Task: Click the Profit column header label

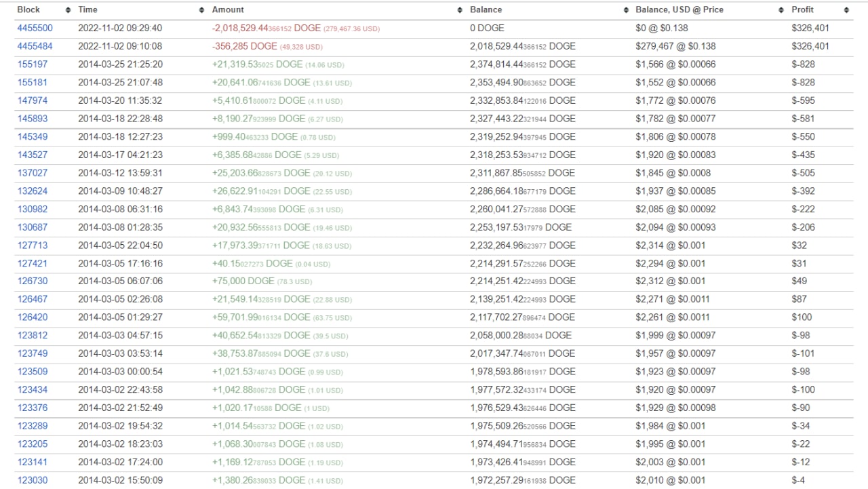Action: 802,10
